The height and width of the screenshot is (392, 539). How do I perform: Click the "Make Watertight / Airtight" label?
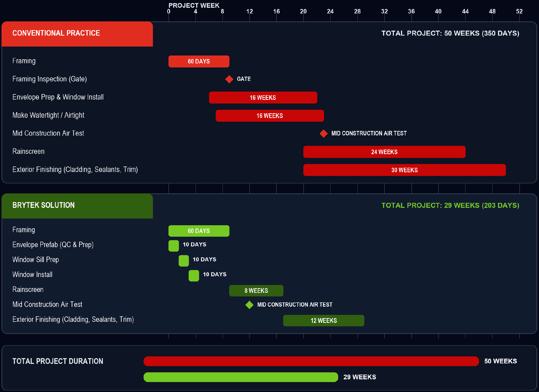tap(48, 115)
